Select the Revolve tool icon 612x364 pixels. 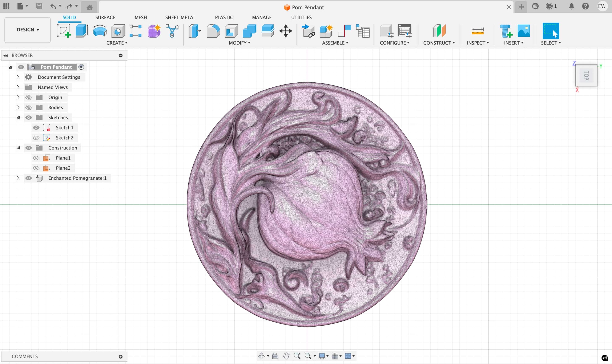pos(100,31)
